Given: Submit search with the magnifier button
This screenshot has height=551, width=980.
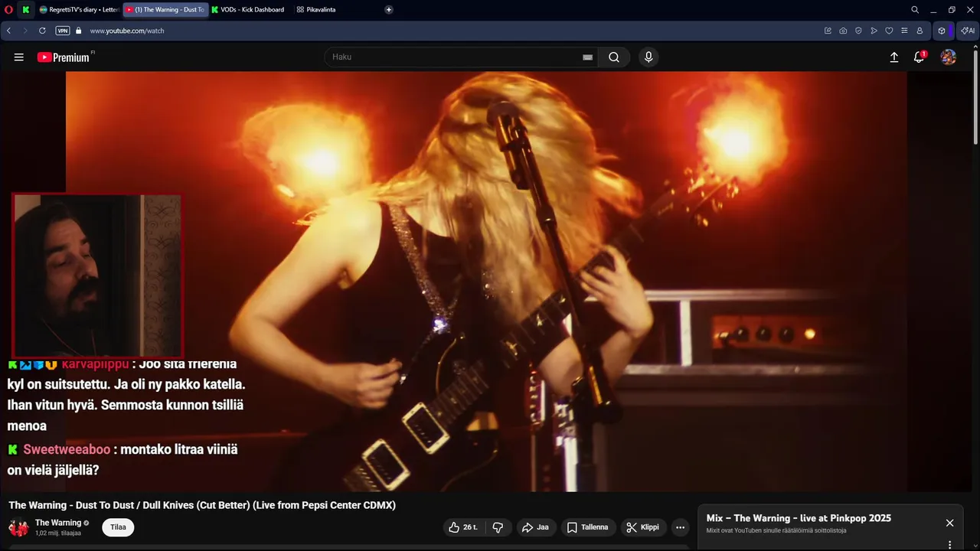Looking at the screenshot, I should pos(614,57).
